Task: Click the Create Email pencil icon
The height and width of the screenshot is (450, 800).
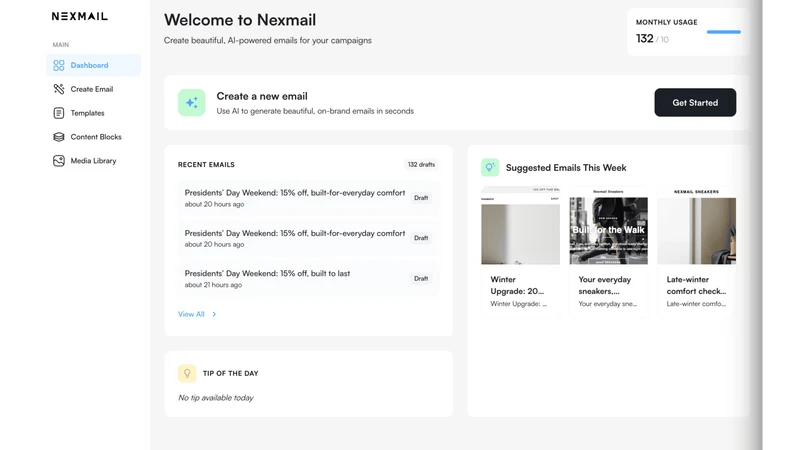Action: pyautogui.click(x=59, y=89)
